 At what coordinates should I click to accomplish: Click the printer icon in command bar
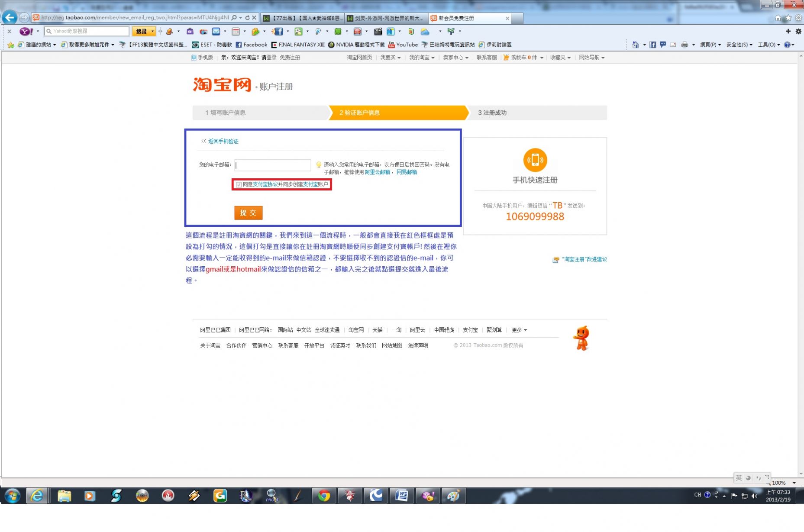point(684,45)
